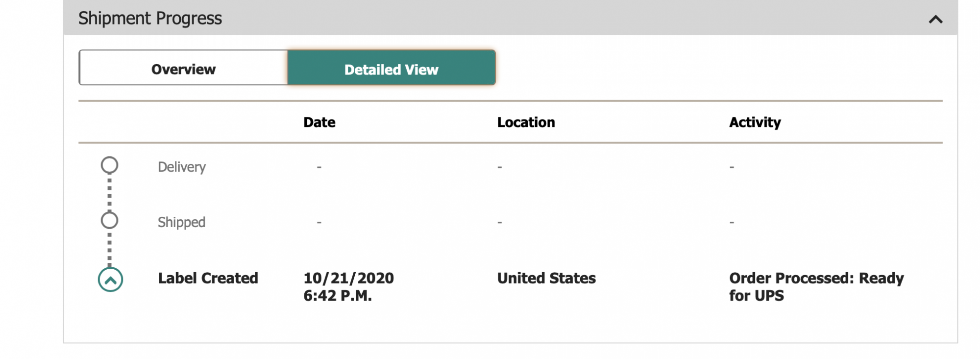Collapse the Label Created step chevron icon

pos(110,280)
